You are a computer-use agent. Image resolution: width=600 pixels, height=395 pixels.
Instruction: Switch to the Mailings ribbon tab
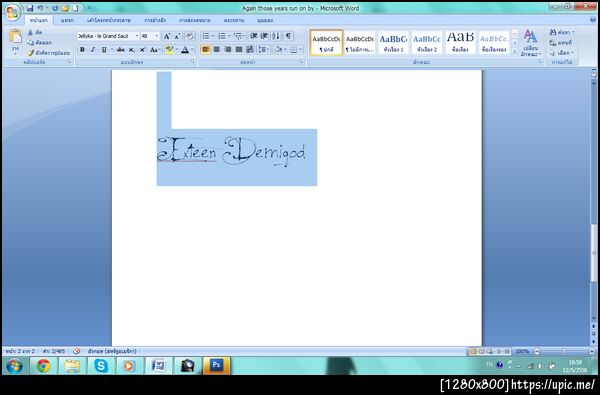(x=195, y=20)
